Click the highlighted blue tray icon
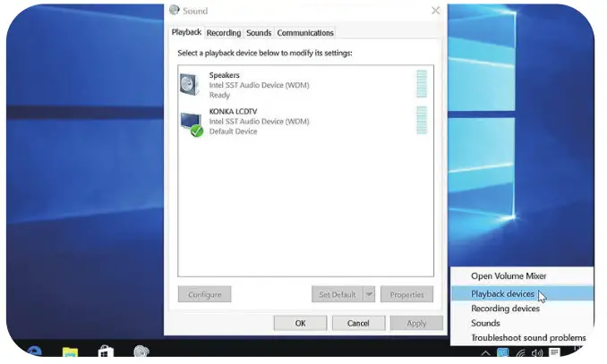This screenshot has height=364, width=607. point(503,352)
